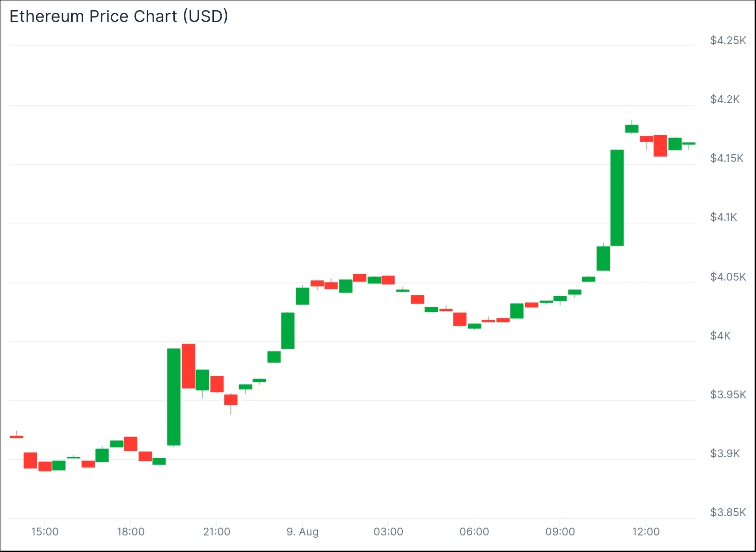Click the $4K price axis label
Image resolution: width=756 pixels, height=552 pixels.
(x=720, y=336)
